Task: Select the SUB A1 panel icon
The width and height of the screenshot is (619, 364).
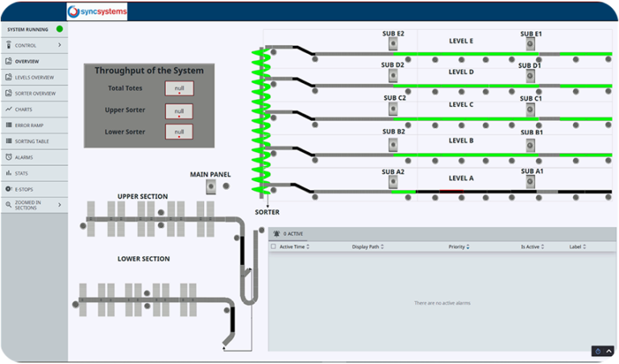Action: [530, 181]
